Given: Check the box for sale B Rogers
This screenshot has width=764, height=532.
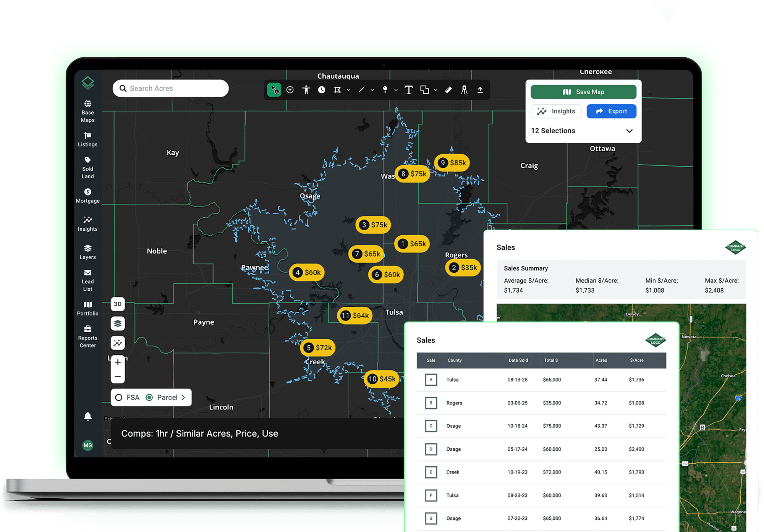Looking at the screenshot, I should [x=431, y=403].
